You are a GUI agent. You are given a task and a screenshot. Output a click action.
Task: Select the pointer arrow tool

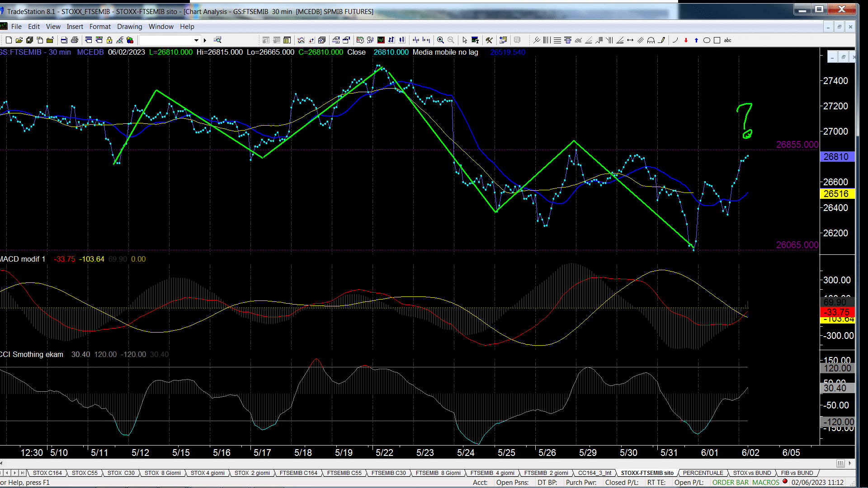[x=465, y=40]
